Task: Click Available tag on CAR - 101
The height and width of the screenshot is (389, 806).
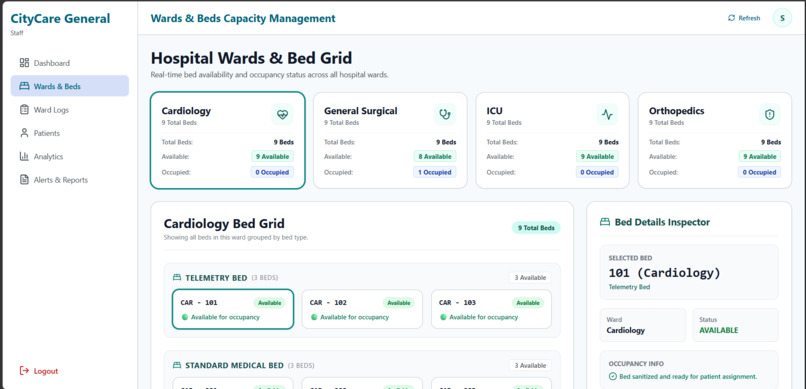Action: point(269,303)
